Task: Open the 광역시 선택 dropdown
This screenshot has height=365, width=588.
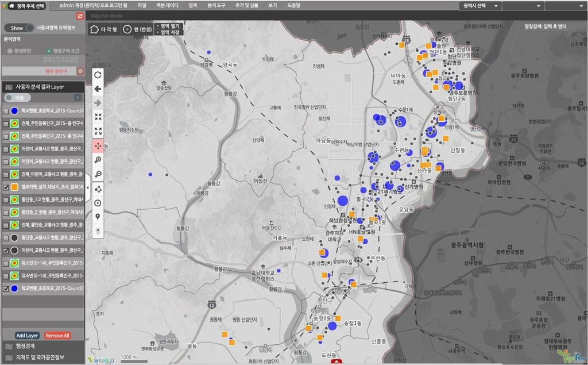Action: (480, 5)
